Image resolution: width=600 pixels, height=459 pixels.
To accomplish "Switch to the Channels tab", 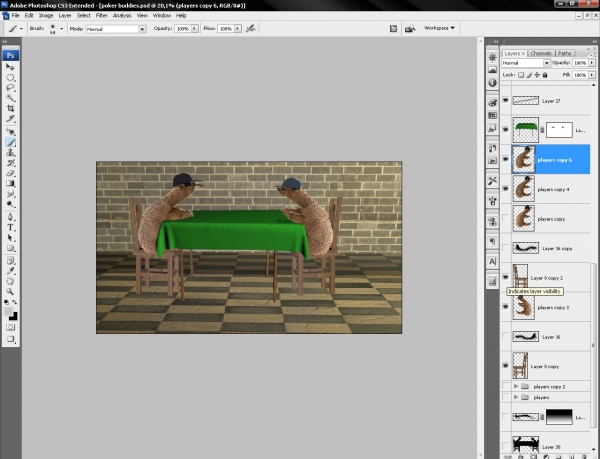I will coord(541,53).
